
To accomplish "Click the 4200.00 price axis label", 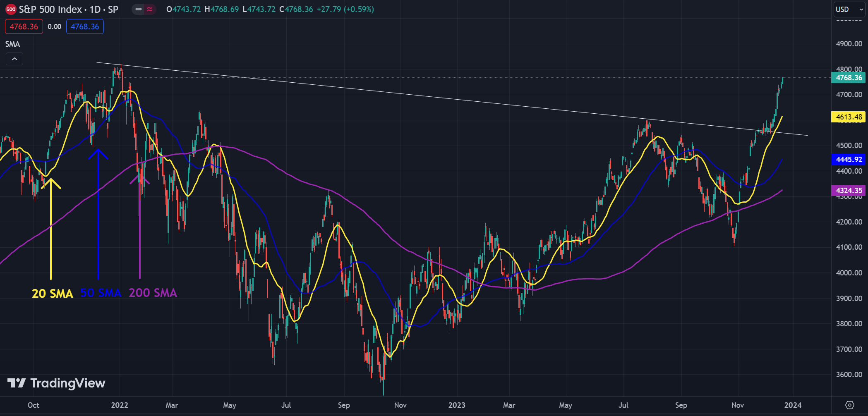I will click(x=849, y=222).
